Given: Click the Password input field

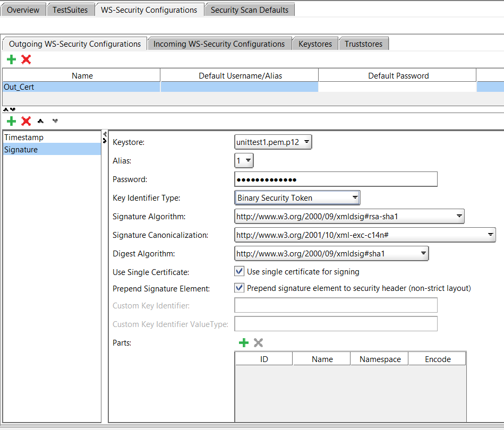Looking at the screenshot, I should click(335, 179).
